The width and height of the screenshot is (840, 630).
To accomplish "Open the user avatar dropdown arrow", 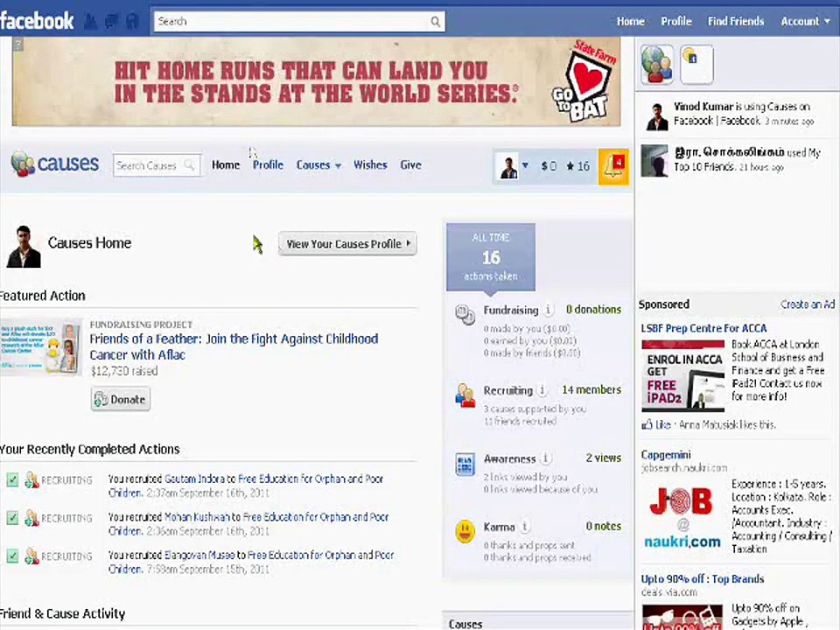I will point(525,165).
